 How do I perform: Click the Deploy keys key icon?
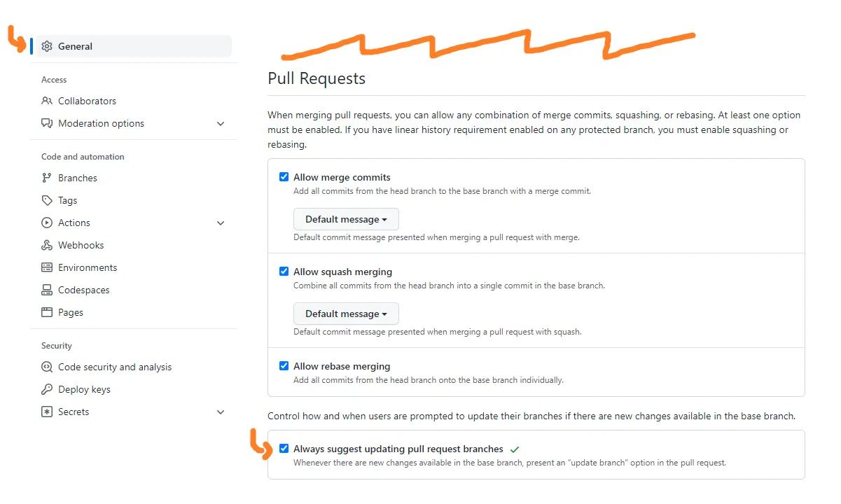pos(47,389)
